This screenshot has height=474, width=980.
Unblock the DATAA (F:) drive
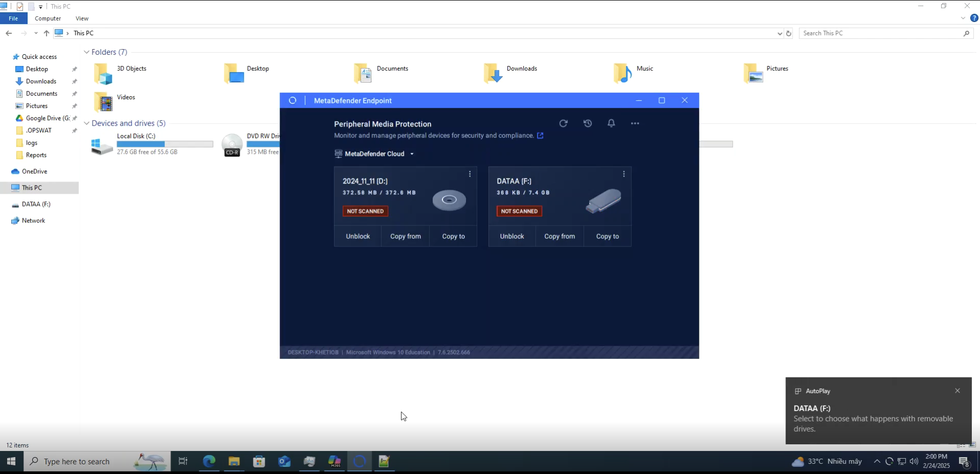[x=512, y=236]
